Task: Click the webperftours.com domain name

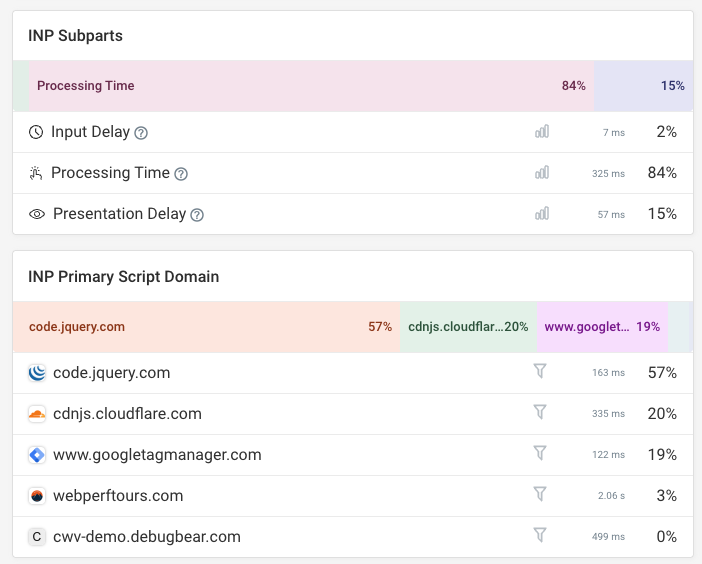Action: (x=118, y=496)
